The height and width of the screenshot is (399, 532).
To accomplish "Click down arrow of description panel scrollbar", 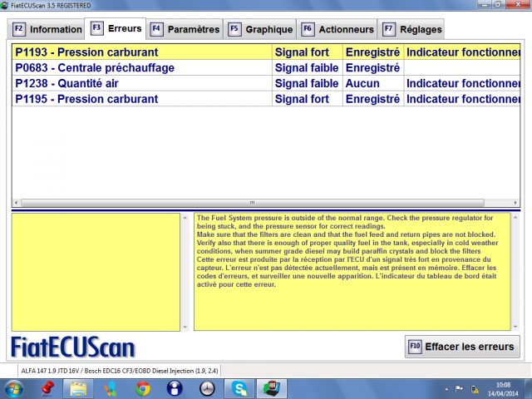I will [515, 327].
